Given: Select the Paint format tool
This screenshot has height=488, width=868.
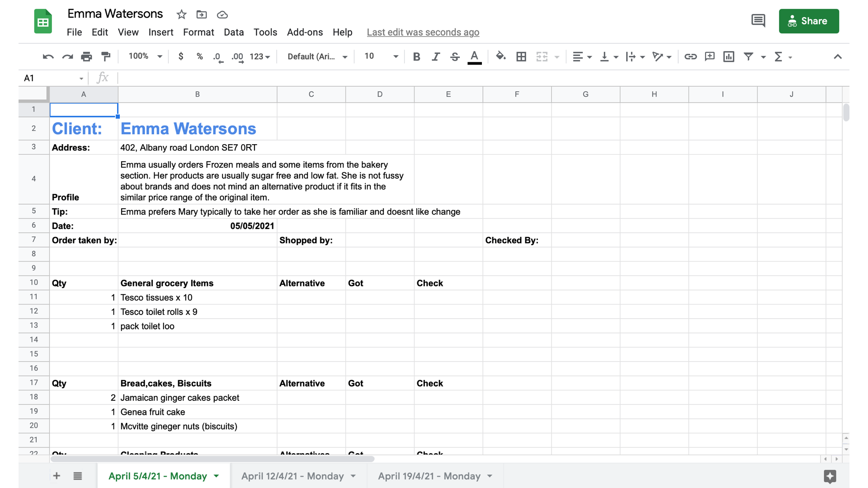Looking at the screenshot, I should [x=106, y=56].
